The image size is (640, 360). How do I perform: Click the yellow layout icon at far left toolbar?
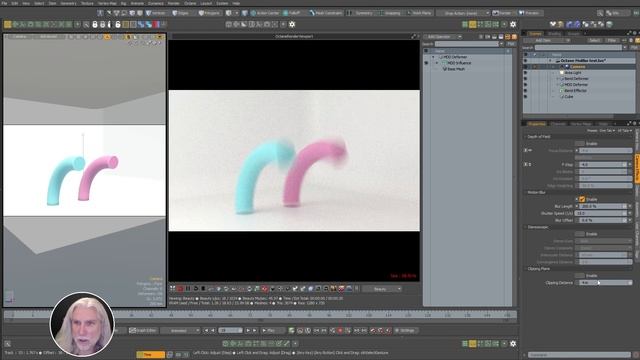[7, 24]
